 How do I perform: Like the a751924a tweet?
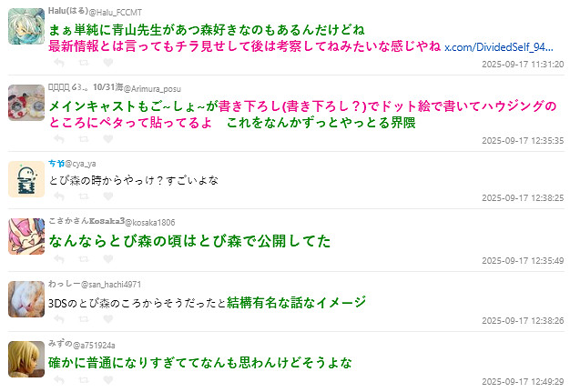(108, 380)
